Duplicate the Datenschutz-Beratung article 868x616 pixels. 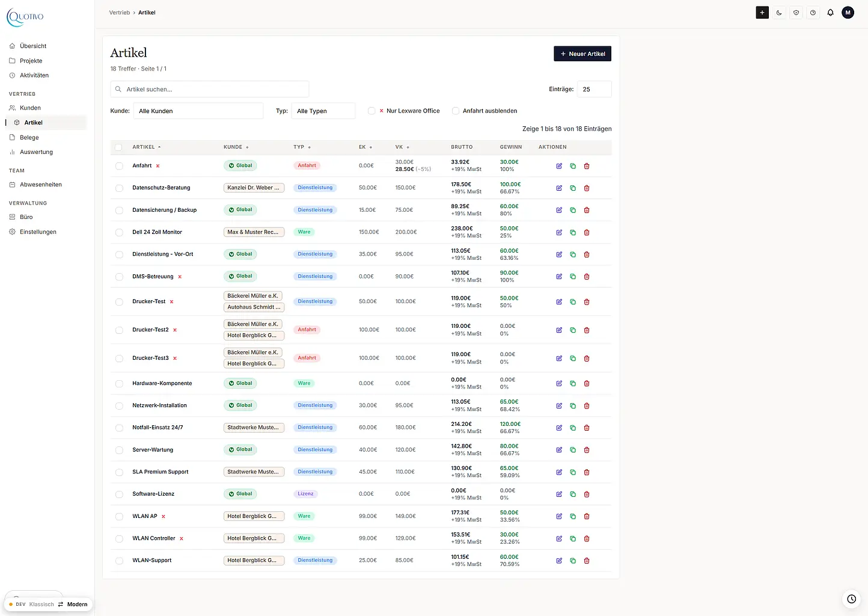pos(573,188)
